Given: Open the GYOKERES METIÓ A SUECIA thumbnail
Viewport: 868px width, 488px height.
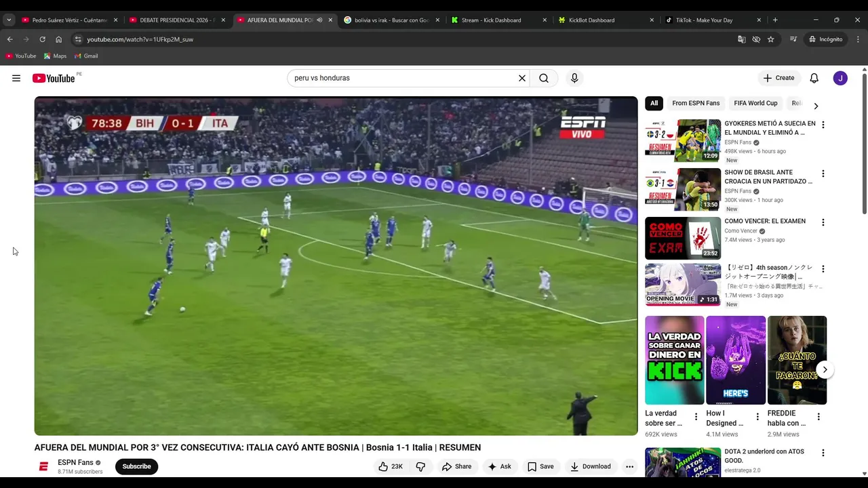Looking at the screenshot, I should click(683, 140).
